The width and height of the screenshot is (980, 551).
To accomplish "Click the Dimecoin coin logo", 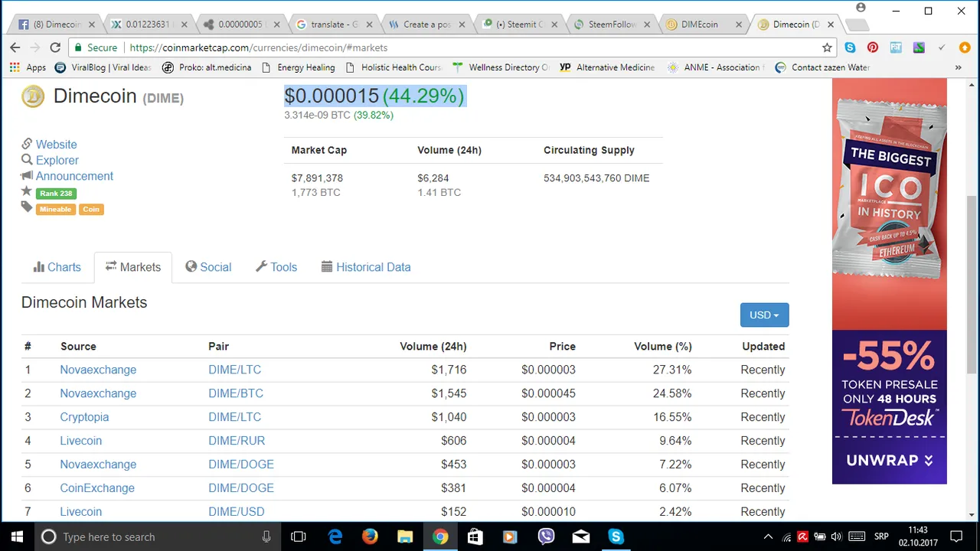I will (x=33, y=96).
